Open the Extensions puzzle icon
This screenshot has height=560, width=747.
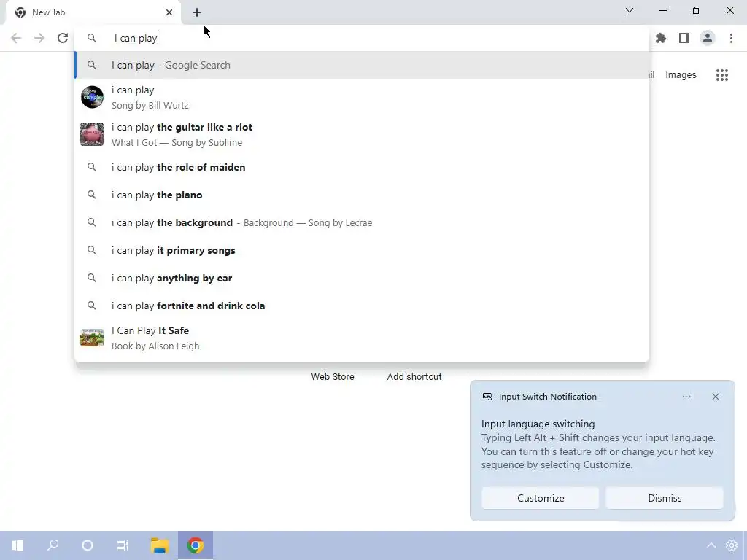pyautogui.click(x=661, y=38)
